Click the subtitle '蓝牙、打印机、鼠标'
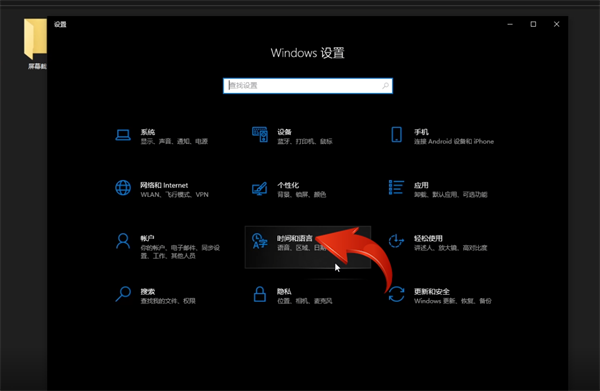Viewport: 600px width, 391px height. coord(305,142)
